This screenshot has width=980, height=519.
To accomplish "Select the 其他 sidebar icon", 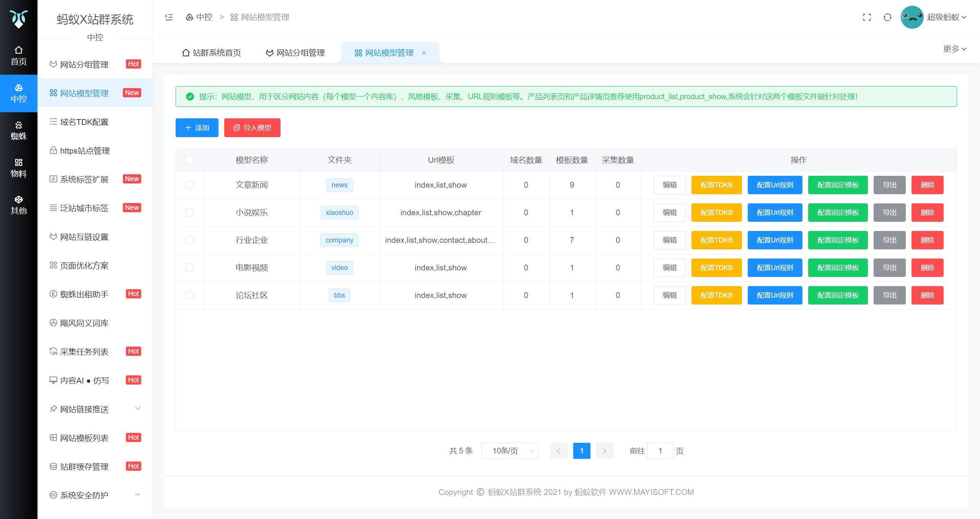I will pyautogui.click(x=18, y=205).
